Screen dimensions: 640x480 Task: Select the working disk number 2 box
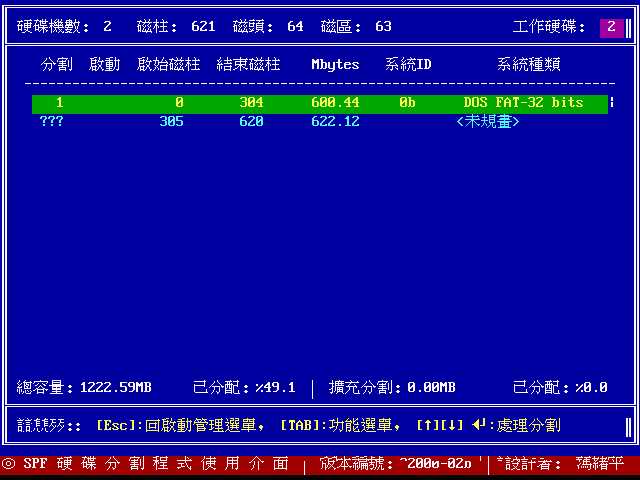611,27
